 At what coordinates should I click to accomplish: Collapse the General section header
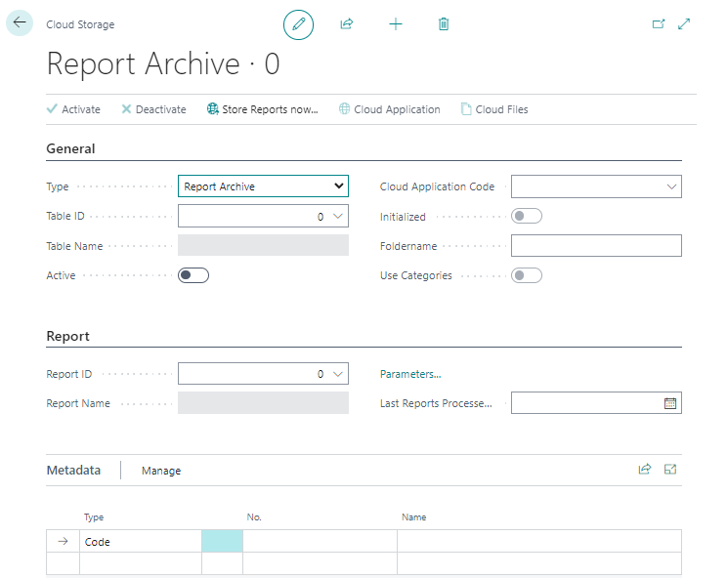[x=70, y=148]
